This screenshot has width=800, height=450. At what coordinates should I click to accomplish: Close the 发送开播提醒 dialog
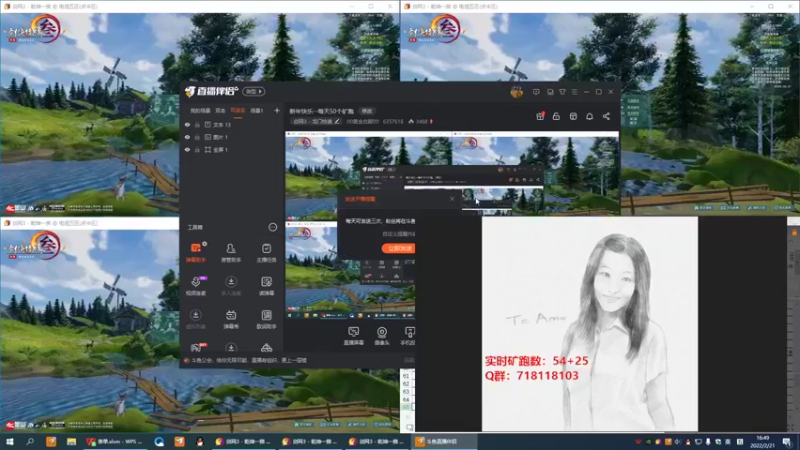tap(452, 198)
